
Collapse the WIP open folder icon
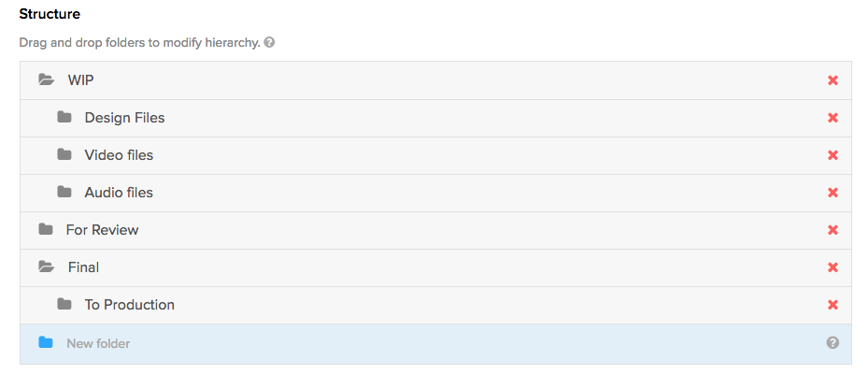coord(47,80)
